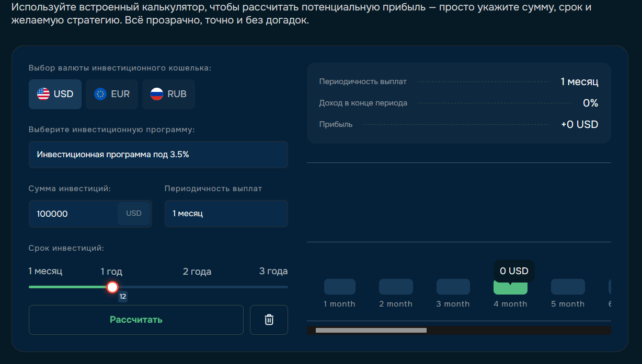Screen dimensions: 642x364
Task: Click the European Union flag icon
Action: [x=100, y=94]
